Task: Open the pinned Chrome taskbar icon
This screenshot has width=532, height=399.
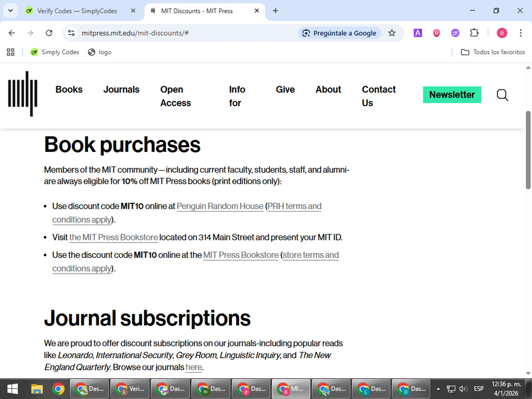Action: point(58,389)
